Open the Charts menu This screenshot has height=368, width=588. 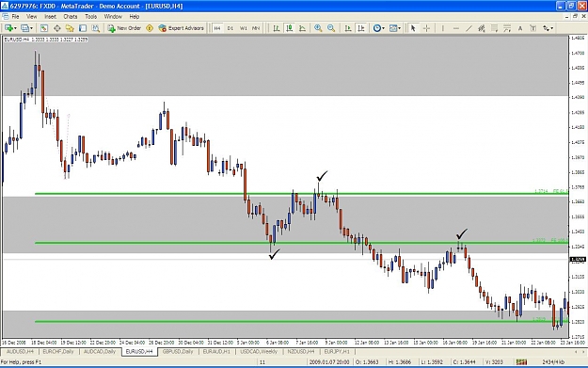click(71, 17)
